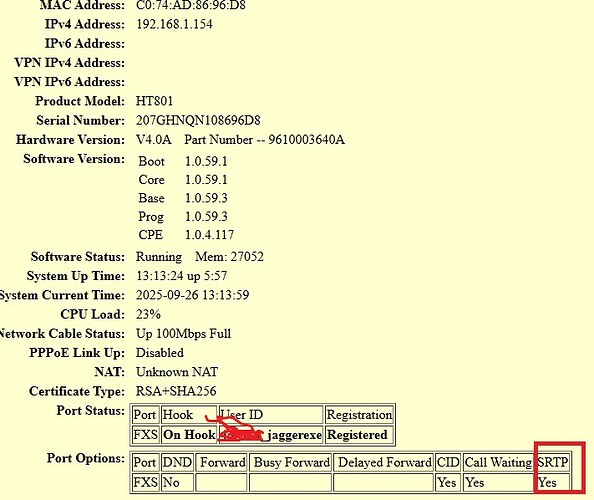Click the SRTP column header in Port Options

[553, 462]
